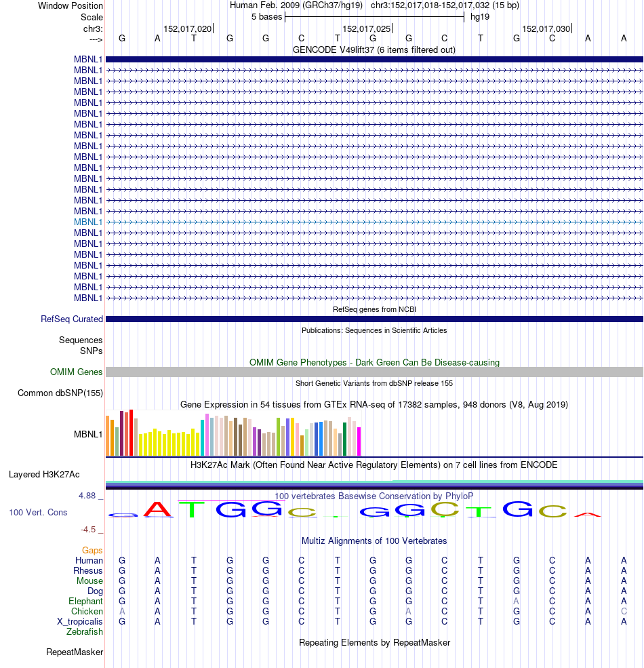This screenshot has height=668, width=644.
Task: Click the magenta last bar in GTEx chart
Action: point(359,441)
